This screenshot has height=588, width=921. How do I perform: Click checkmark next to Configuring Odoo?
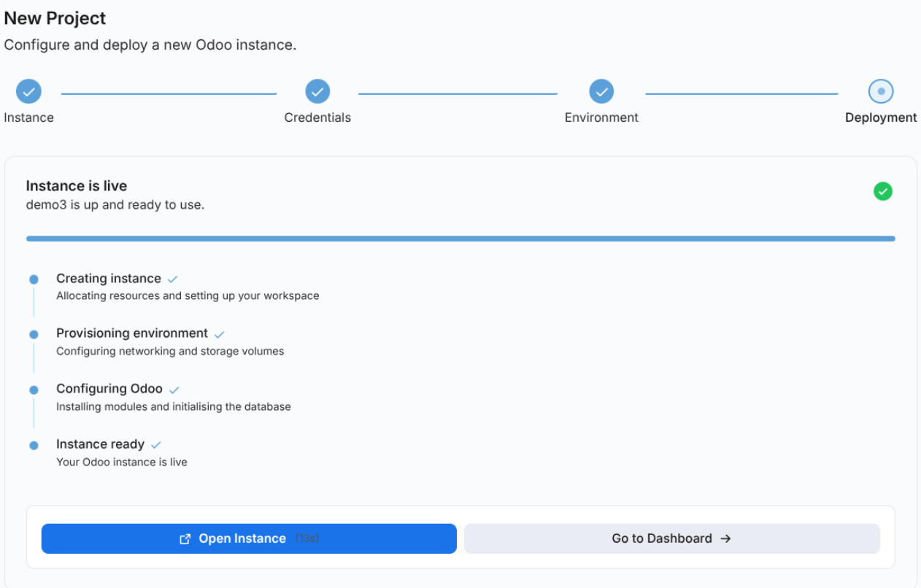(174, 390)
